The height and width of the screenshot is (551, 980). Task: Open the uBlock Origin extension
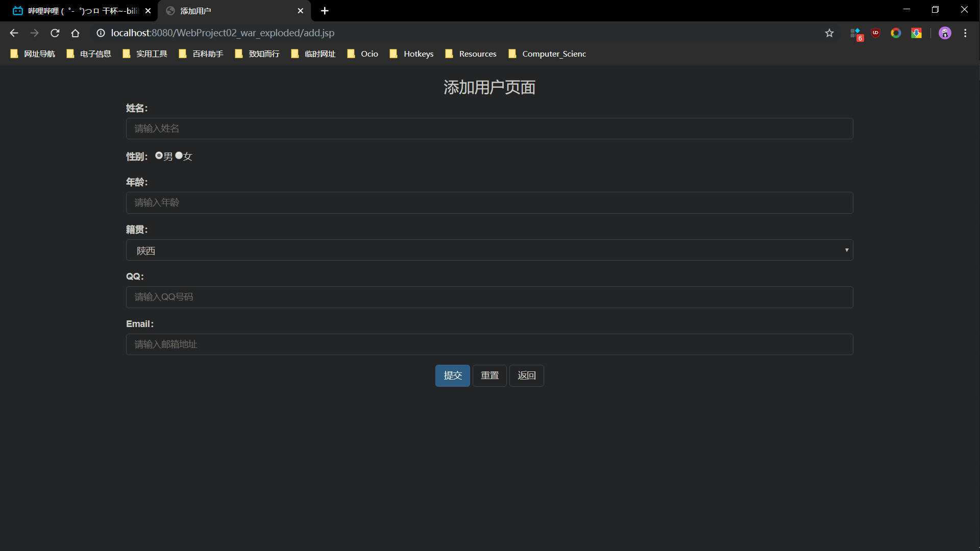(876, 33)
